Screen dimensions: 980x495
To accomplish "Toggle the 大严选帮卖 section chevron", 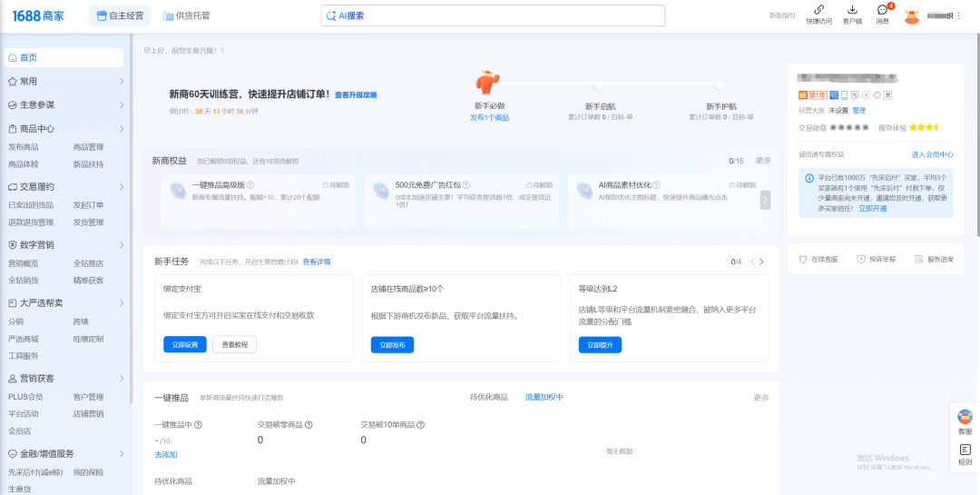I will 122,302.
